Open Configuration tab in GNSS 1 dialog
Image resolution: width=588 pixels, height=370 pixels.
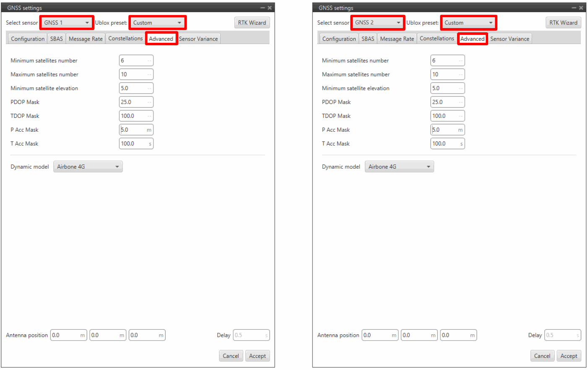pyautogui.click(x=28, y=39)
